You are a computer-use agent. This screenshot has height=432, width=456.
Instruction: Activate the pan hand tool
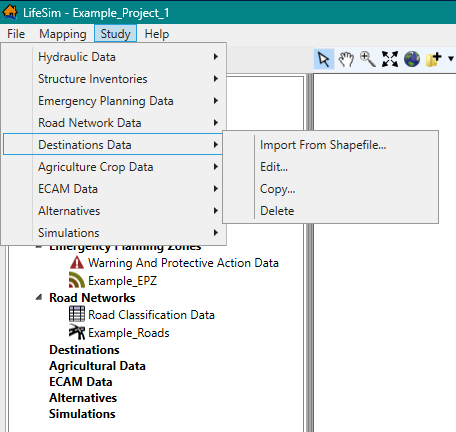click(x=346, y=59)
